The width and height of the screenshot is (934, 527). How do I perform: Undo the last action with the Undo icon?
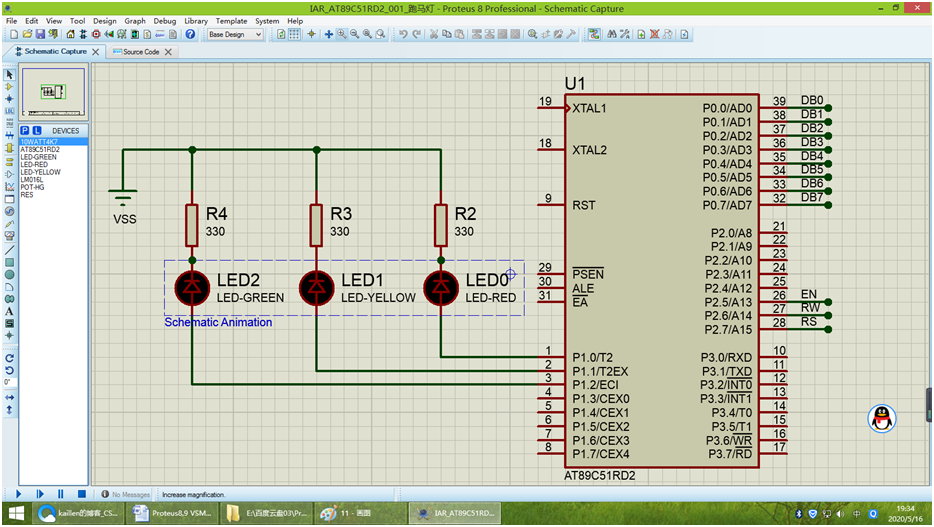coord(403,35)
